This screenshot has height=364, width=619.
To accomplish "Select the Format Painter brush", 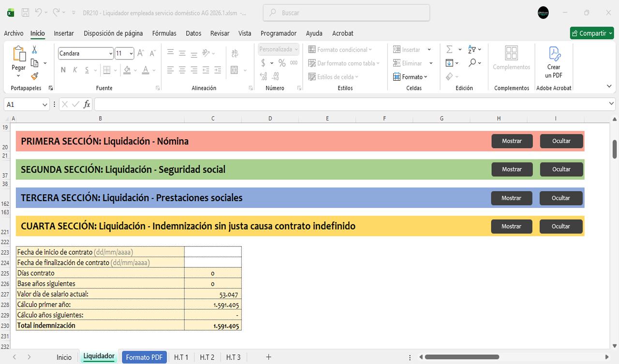I will point(34,76).
